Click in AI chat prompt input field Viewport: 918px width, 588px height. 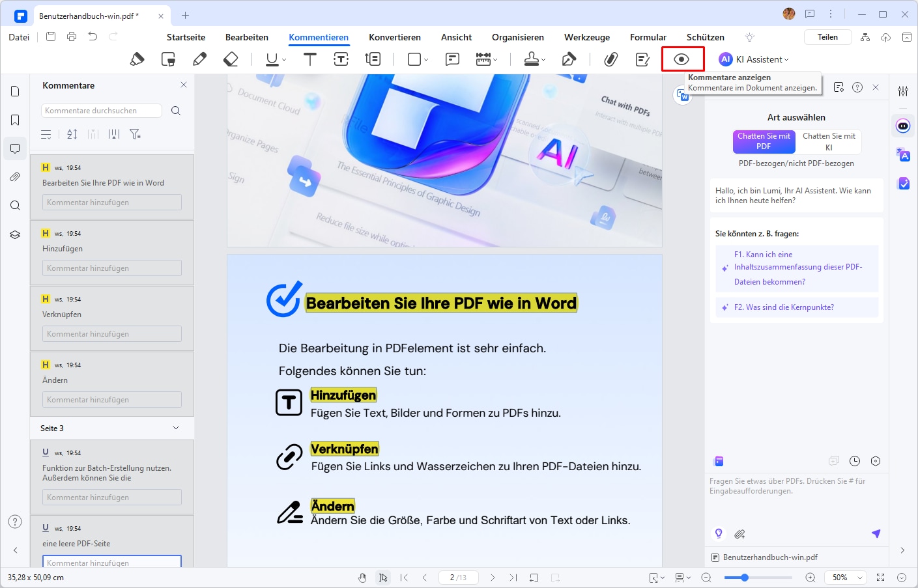[796, 498]
